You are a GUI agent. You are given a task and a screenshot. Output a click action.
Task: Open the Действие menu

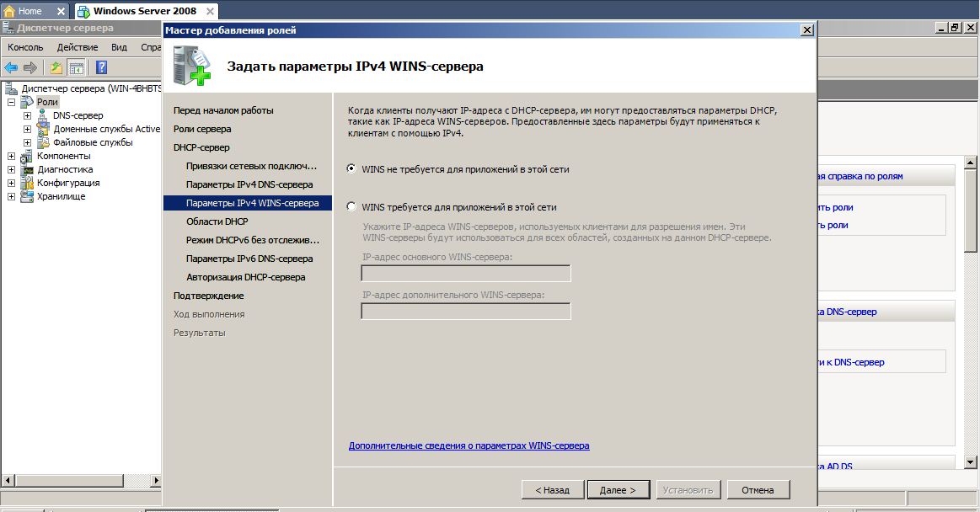78,47
